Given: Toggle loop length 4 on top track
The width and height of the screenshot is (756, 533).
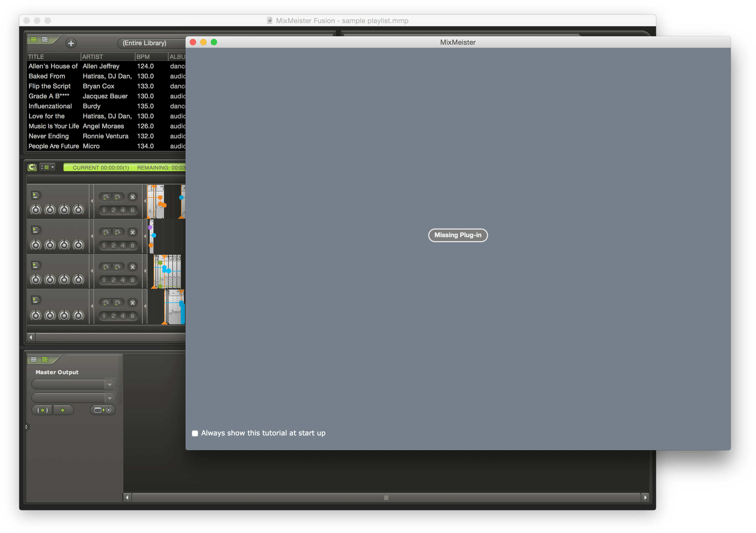Looking at the screenshot, I should tap(123, 210).
